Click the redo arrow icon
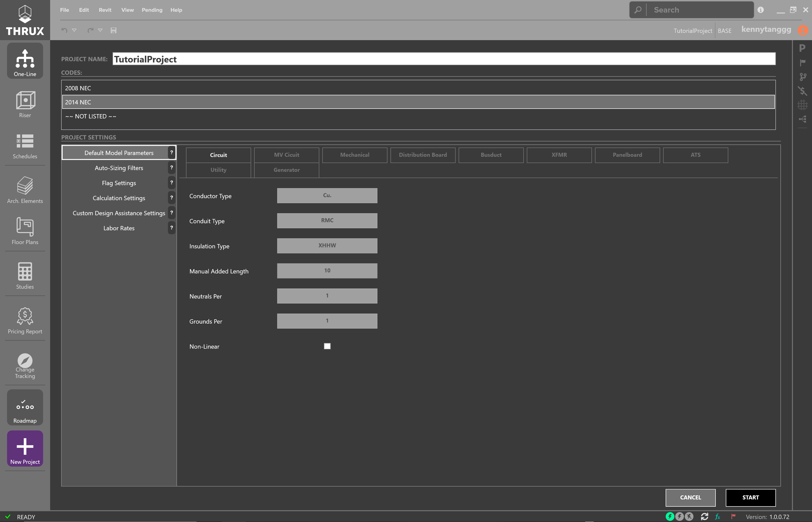The height and width of the screenshot is (522, 812). 90,30
